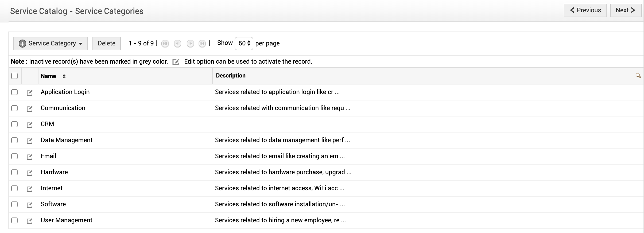
Task: Edit the User Management category
Action: [30, 221]
